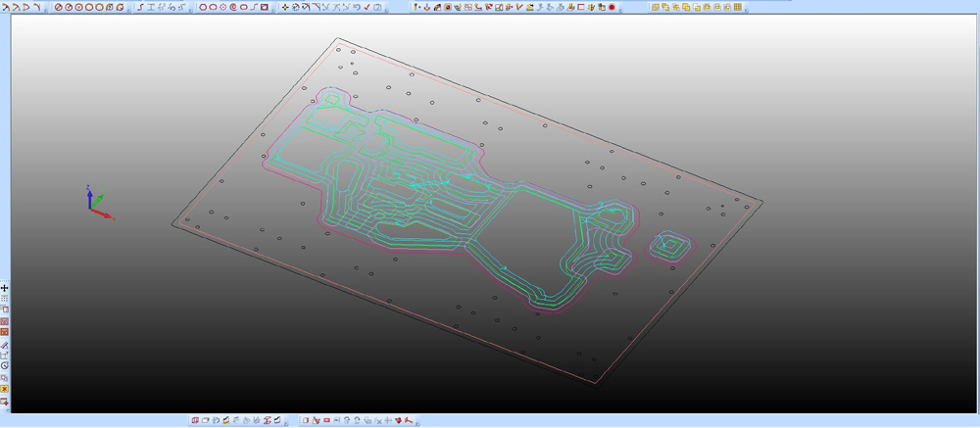Click the yellow box with red X in left sidebar
The width and height of the screenshot is (980, 428).
pos(5,389)
